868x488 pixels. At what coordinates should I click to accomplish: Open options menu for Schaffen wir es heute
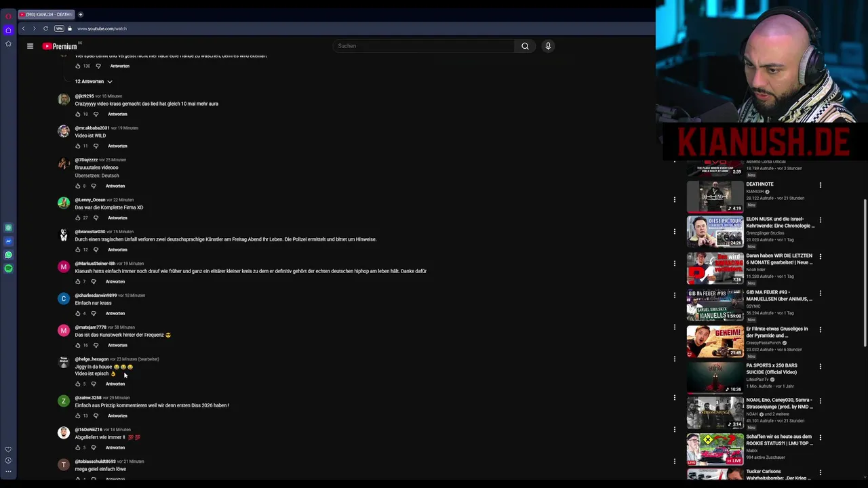pyautogui.click(x=820, y=438)
